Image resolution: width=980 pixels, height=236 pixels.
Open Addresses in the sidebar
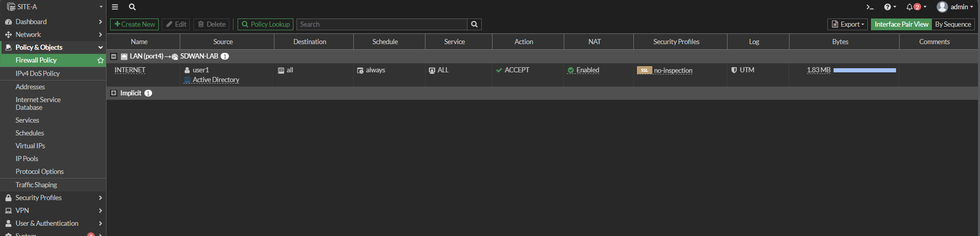tap(30, 87)
